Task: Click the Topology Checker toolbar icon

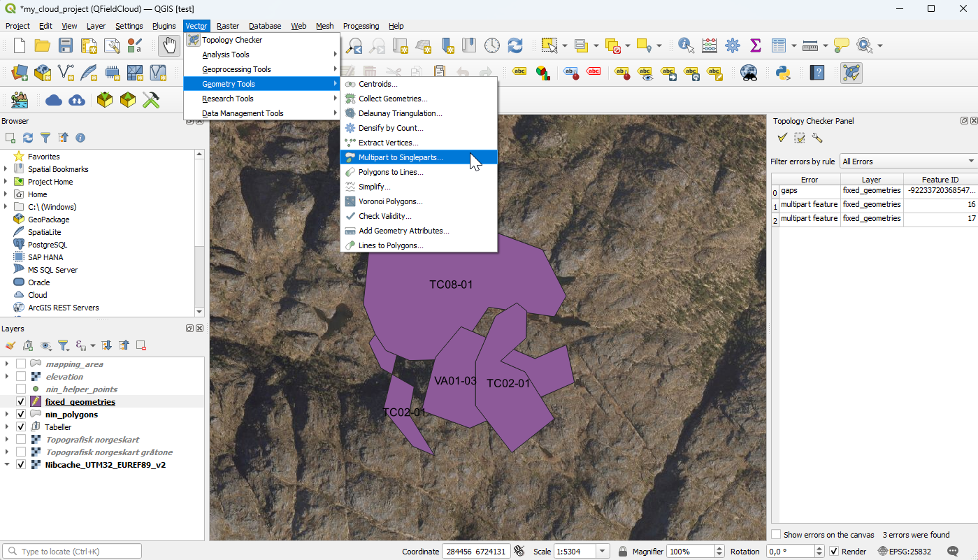Action: click(x=851, y=72)
